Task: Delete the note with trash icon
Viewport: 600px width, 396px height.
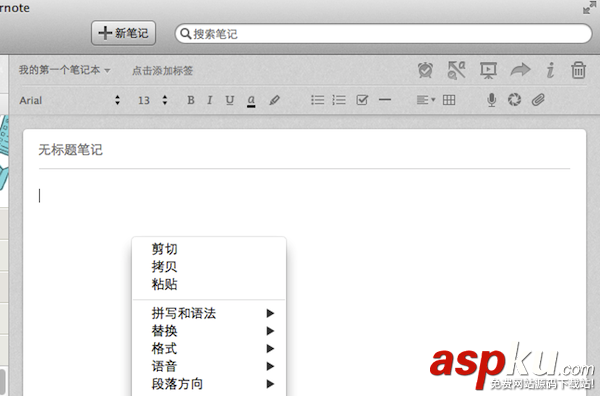Action: tap(578, 70)
